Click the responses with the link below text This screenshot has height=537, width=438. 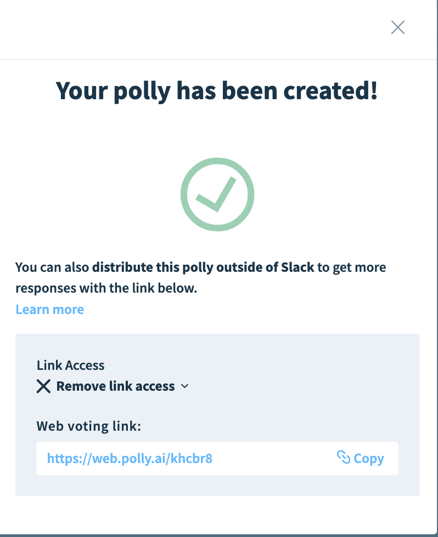click(106, 288)
